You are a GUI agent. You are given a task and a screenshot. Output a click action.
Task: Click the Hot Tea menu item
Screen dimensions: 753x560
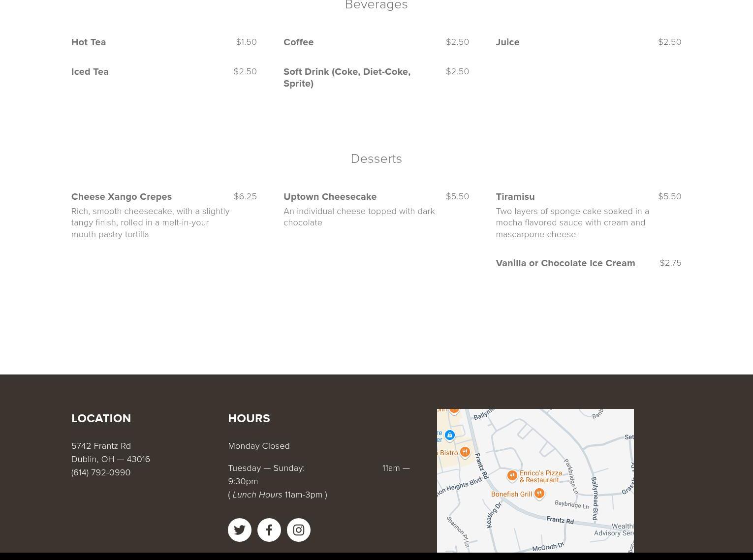(89, 42)
